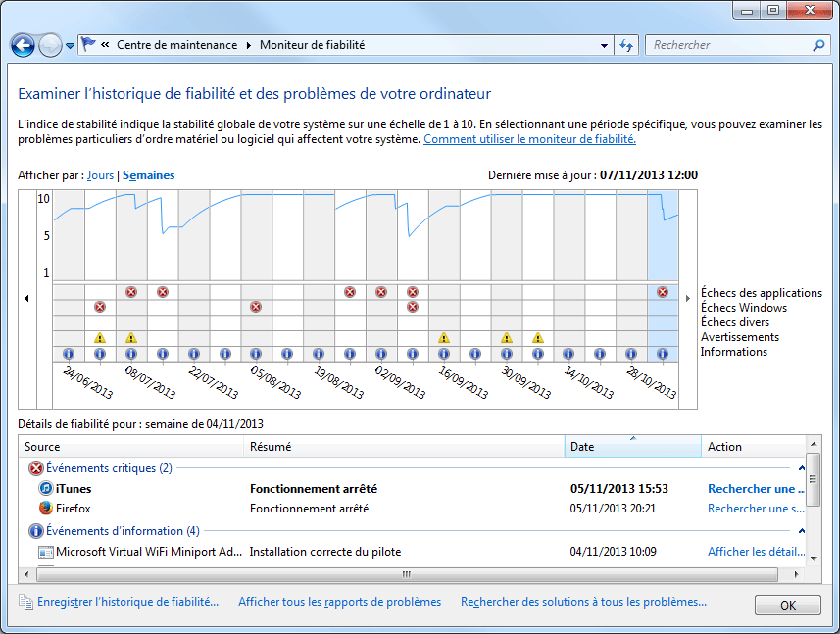Open the warning icon for week 16/09/2013
Screen dimensions: 840x634
(444, 338)
